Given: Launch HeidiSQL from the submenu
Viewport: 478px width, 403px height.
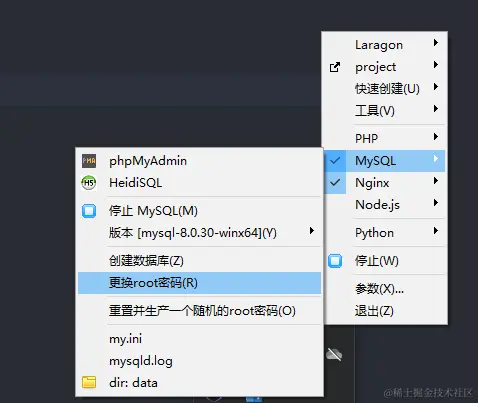Looking at the screenshot, I should coord(199,183).
